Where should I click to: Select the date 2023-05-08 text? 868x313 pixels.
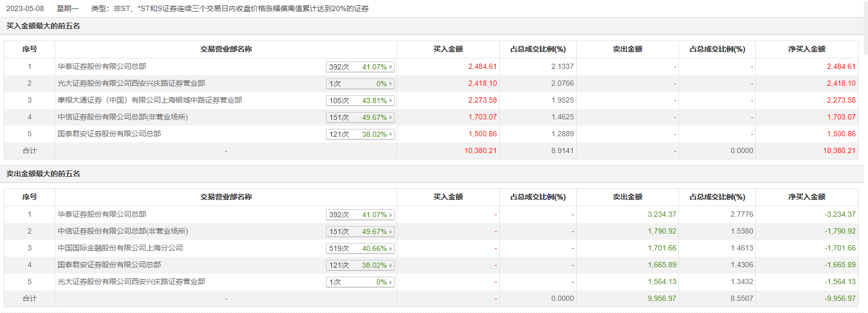click(x=25, y=8)
